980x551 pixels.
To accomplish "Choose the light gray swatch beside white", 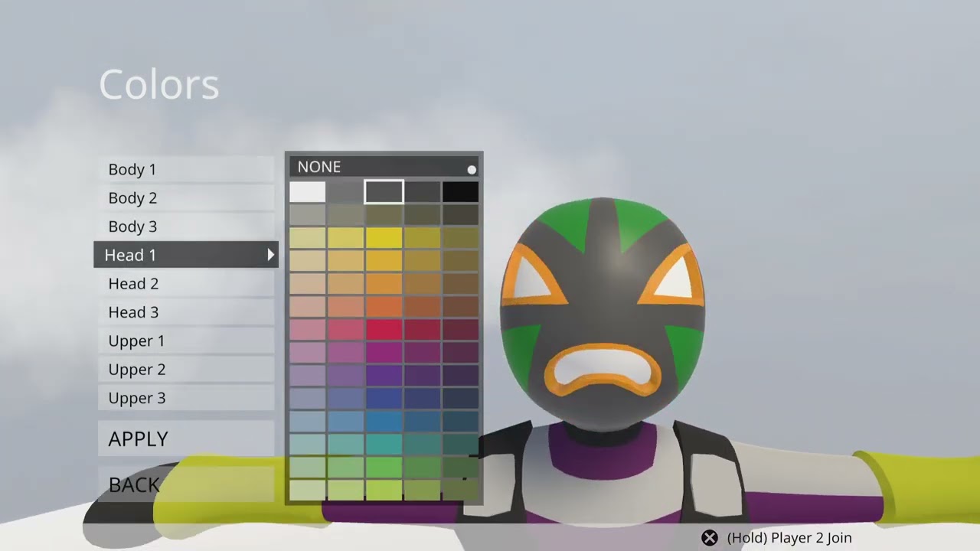I will tap(345, 192).
